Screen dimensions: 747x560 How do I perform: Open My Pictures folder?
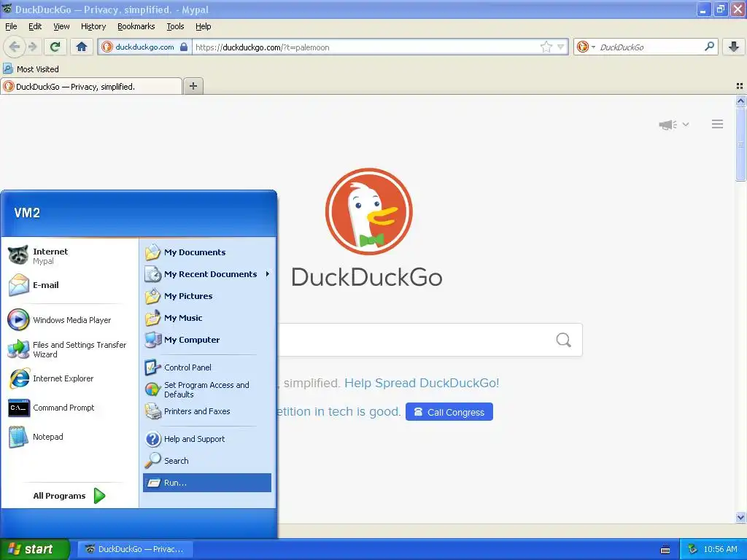pyautogui.click(x=207, y=296)
